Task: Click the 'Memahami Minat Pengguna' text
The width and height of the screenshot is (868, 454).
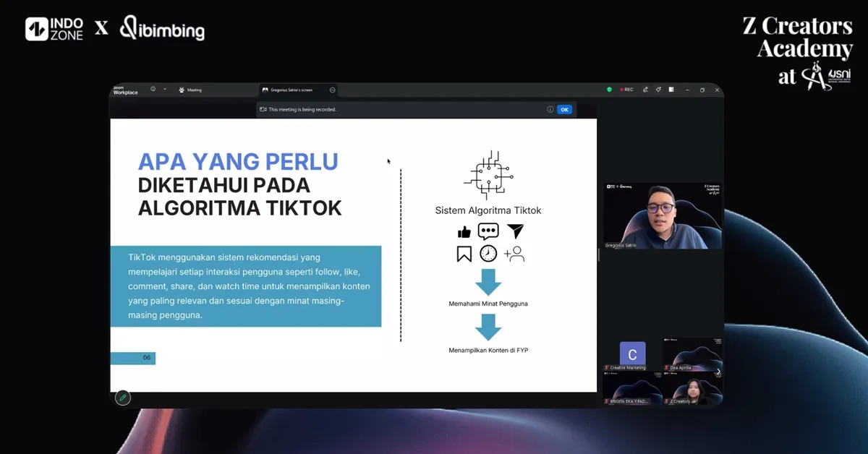Action: click(488, 304)
